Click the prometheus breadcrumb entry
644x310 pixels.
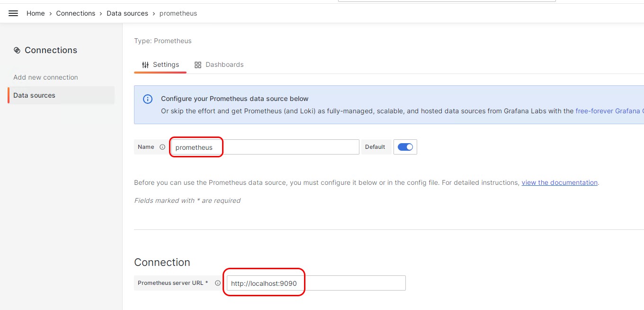tap(178, 13)
